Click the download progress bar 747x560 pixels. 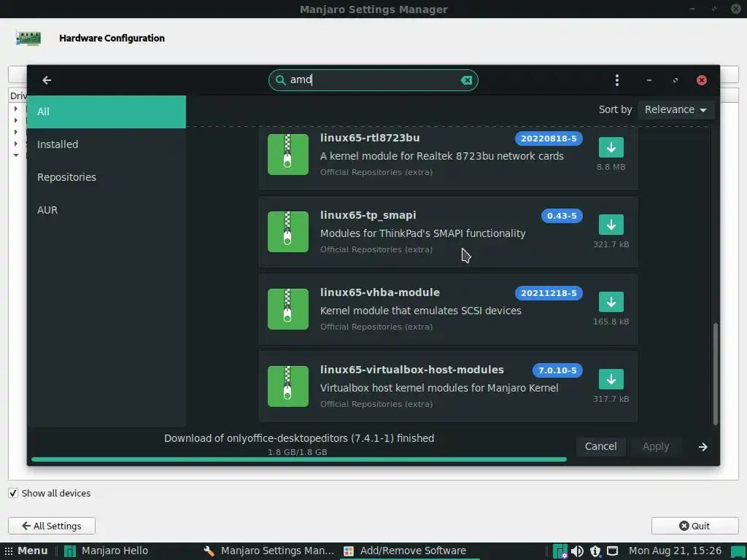click(x=299, y=459)
